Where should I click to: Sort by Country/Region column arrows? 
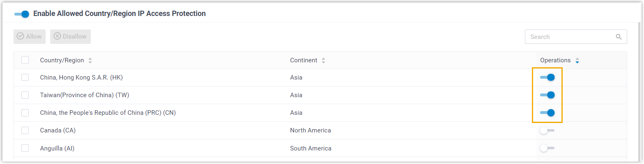90,61
